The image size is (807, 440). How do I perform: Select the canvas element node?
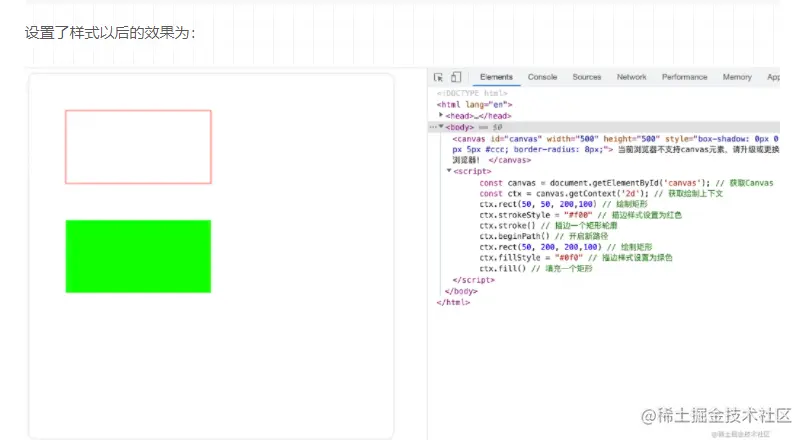coord(616,149)
